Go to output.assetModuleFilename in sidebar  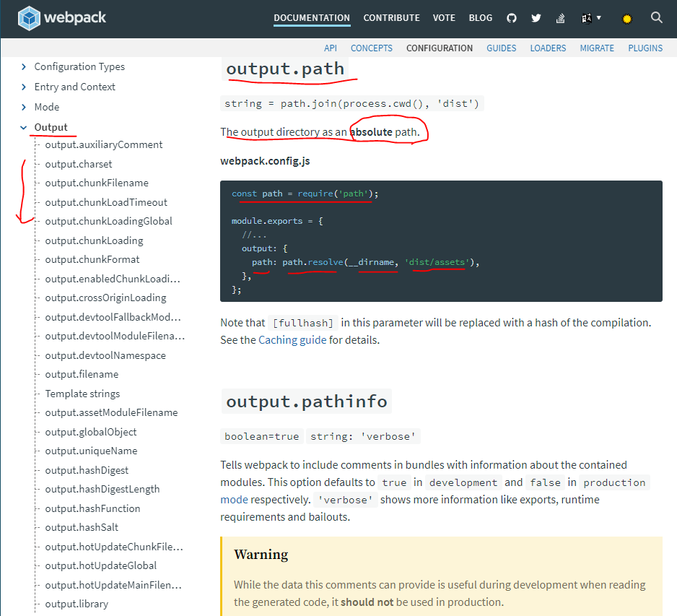(111, 412)
